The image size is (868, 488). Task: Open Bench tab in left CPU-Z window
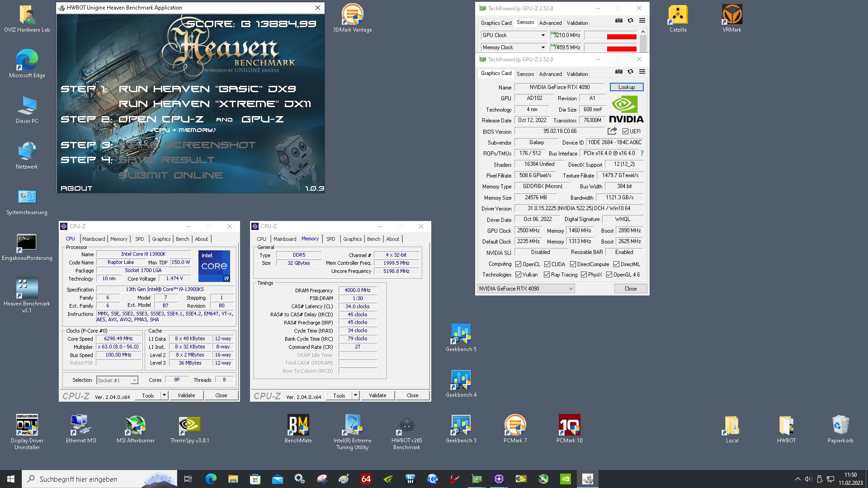tap(182, 239)
